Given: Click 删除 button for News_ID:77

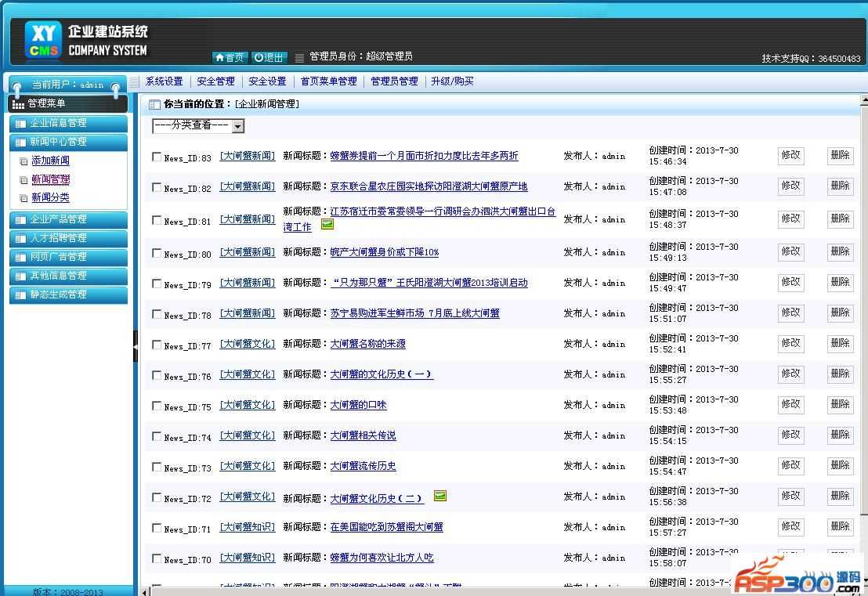Looking at the screenshot, I should (840, 343).
